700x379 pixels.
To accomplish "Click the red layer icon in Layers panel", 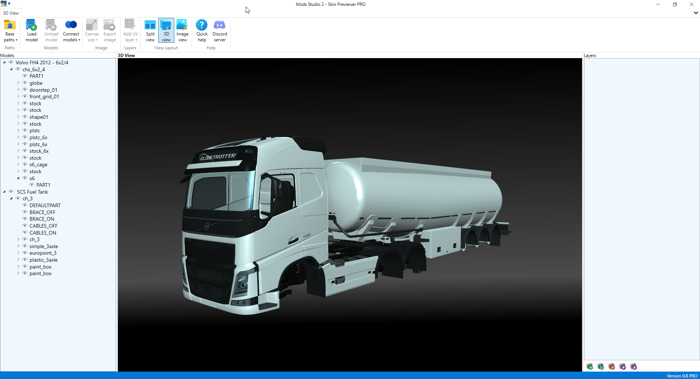I will (612, 367).
